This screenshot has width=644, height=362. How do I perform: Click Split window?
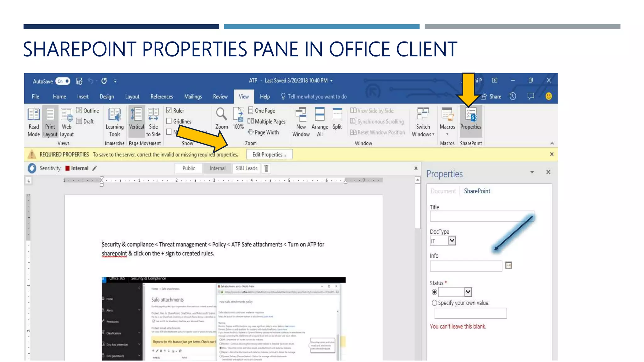[x=337, y=119]
